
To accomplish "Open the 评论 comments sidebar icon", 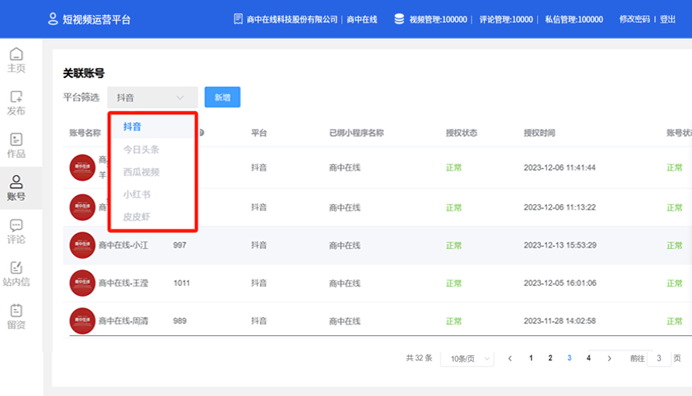I will pos(16,231).
